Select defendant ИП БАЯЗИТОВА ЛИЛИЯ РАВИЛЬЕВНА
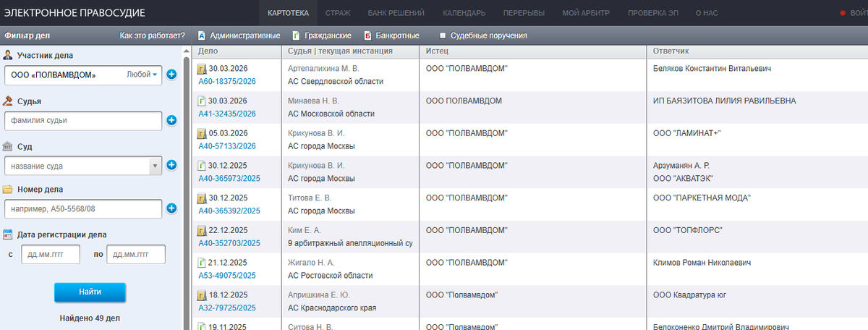The height and width of the screenshot is (330, 868). [x=724, y=101]
